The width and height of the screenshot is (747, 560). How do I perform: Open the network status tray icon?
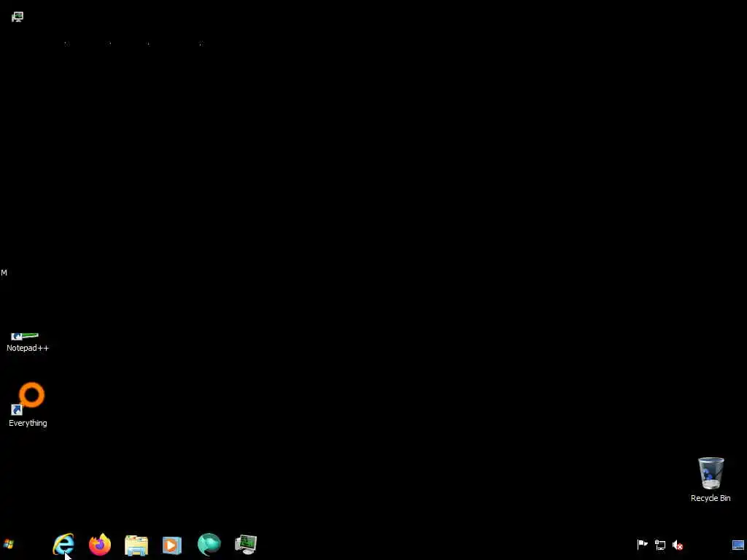coord(659,545)
